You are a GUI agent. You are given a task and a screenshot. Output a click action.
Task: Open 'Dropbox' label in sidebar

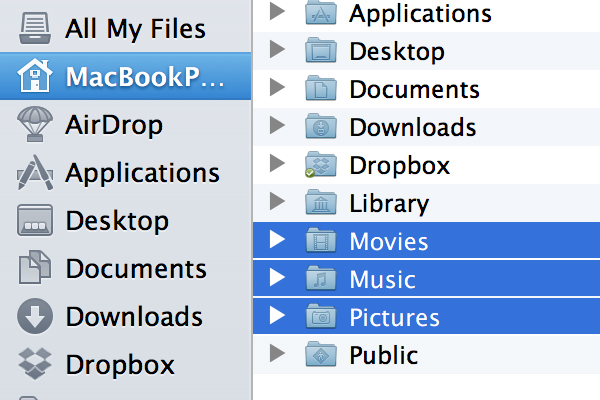tap(120, 364)
